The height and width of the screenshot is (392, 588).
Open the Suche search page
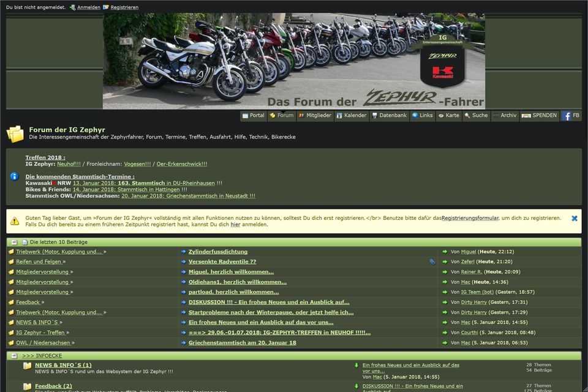click(x=477, y=116)
